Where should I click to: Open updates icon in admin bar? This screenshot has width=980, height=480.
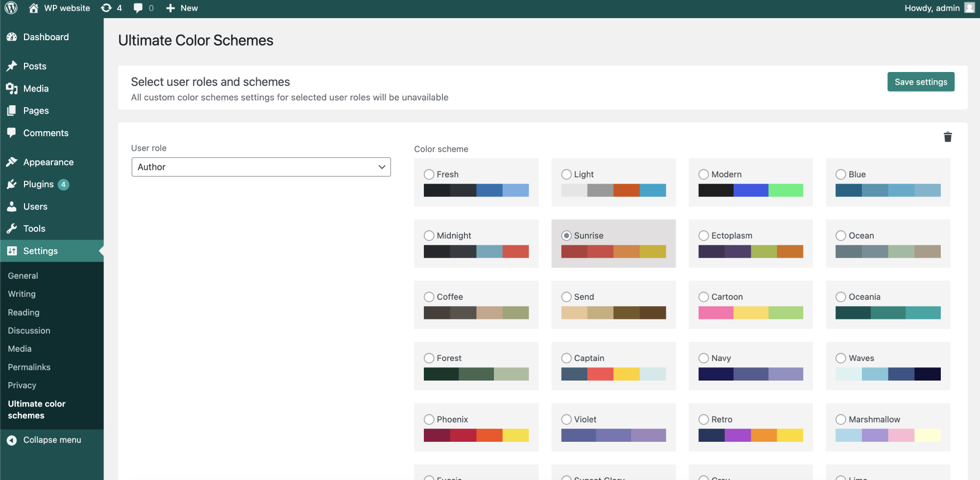pyautogui.click(x=106, y=8)
